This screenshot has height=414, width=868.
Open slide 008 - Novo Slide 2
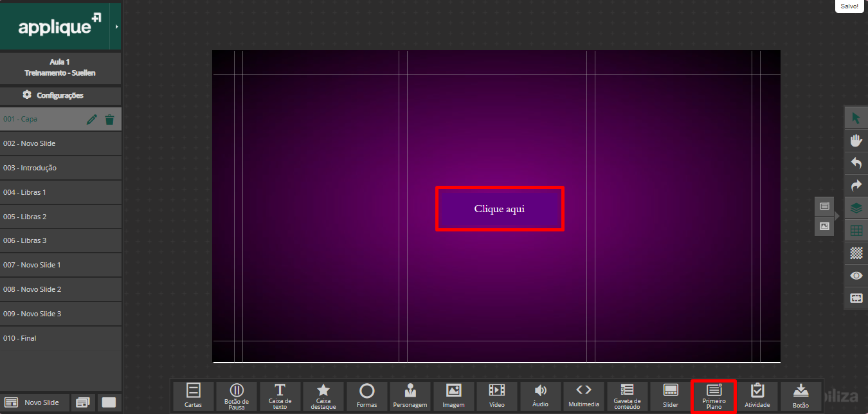click(x=60, y=289)
